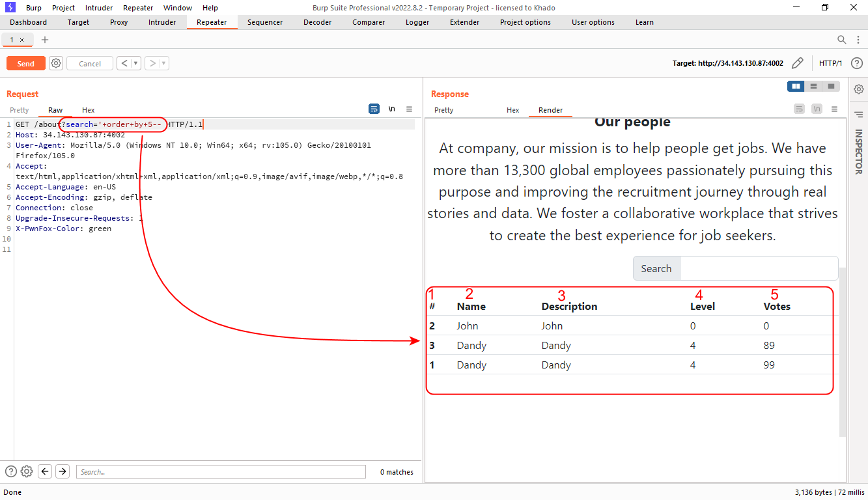Select response Hex view tab
The width and height of the screenshot is (868, 500).
coord(512,110)
